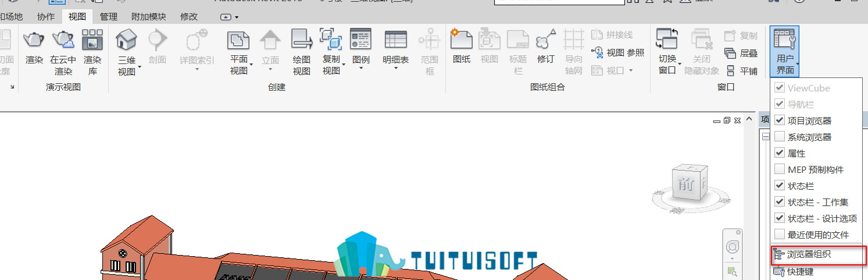The height and width of the screenshot is (280, 868).
Task: Toggle the ViewCube checkbox
Action: click(x=780, y=88)
